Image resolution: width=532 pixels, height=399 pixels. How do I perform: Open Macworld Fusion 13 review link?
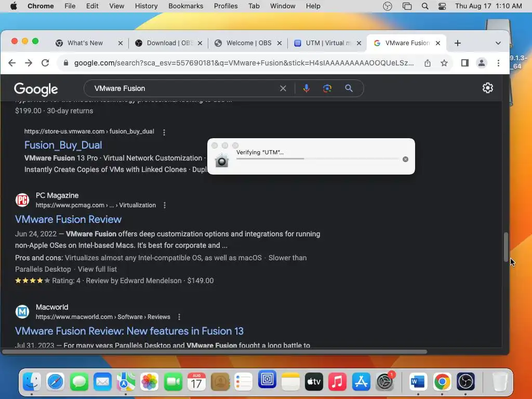[129, 331]
